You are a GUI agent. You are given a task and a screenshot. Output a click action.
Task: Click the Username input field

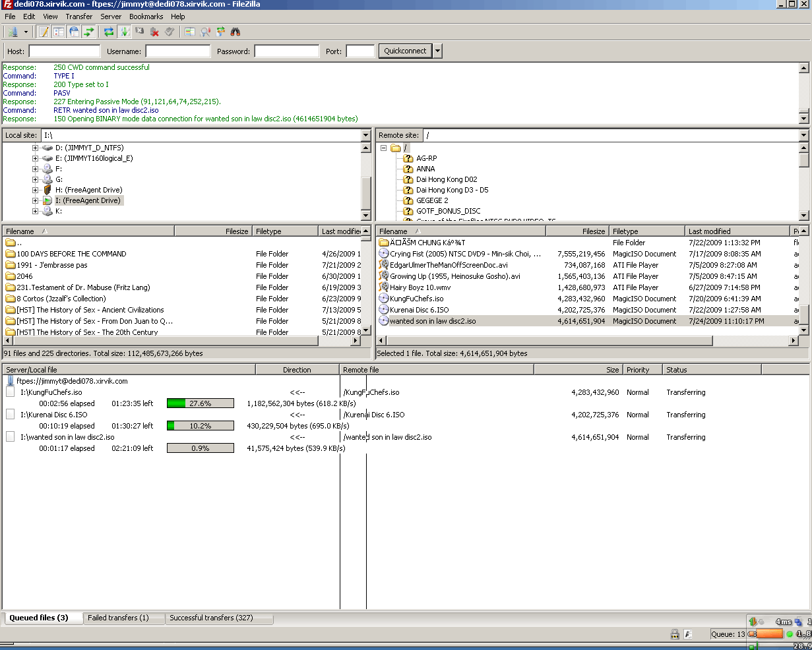[x=178, y=51]
